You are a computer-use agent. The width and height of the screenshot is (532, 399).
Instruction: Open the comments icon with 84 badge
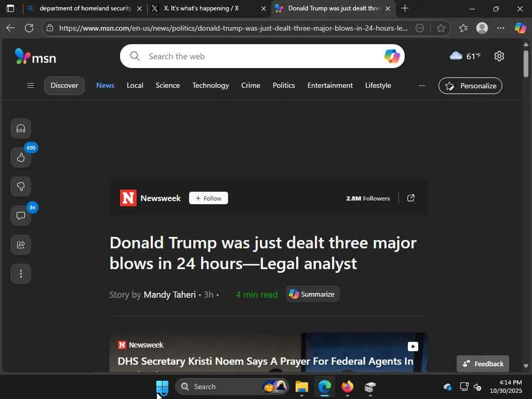(21, 216)
